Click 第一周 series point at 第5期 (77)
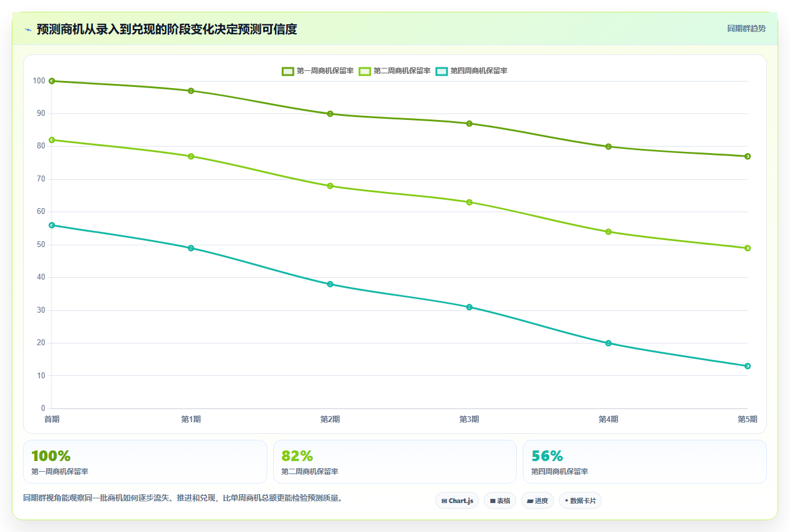Viewport: 790px width, 532px height. click(x=747, y=156)
